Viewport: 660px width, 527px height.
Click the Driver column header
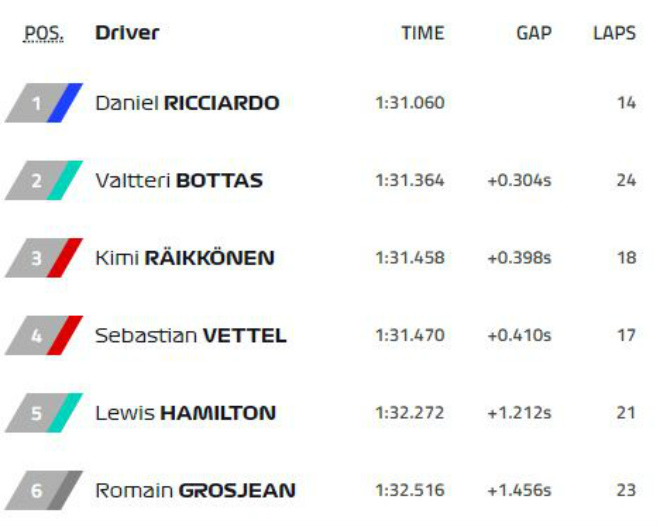click(127, 33)
